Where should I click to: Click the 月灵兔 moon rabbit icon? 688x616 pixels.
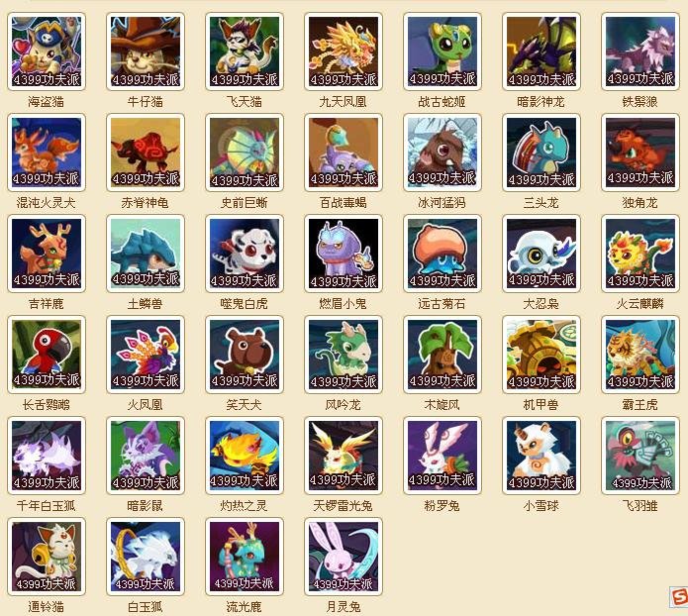point(344,557)
